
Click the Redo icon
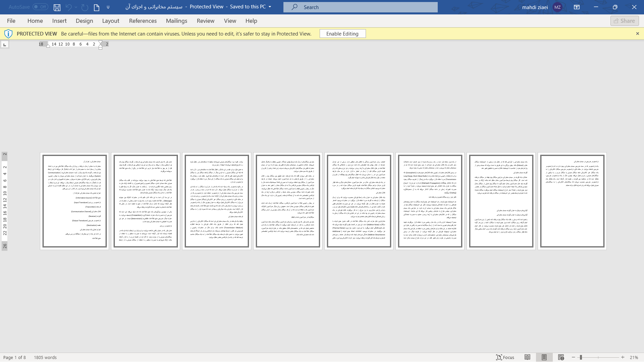coord(85,7)
